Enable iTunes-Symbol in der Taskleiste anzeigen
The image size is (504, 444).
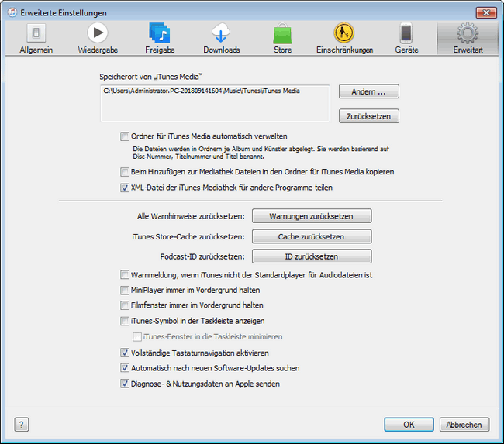pyautogui.click(x=125, y=321)
